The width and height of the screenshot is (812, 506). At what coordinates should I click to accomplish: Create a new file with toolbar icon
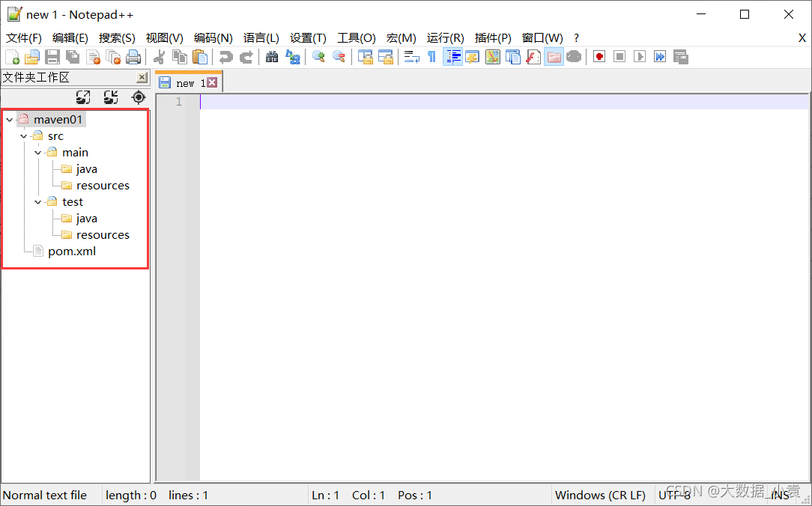click(x=12, y=57)
